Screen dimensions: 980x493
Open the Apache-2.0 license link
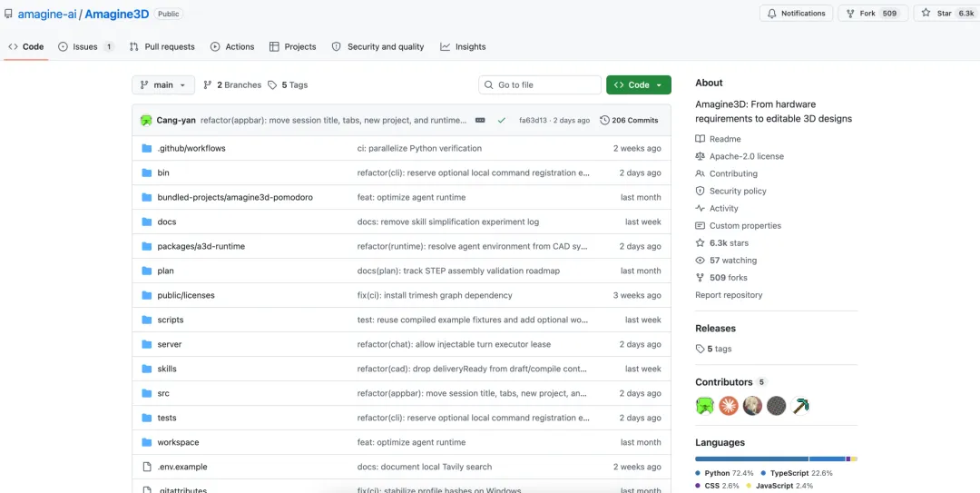coord(746,156)
